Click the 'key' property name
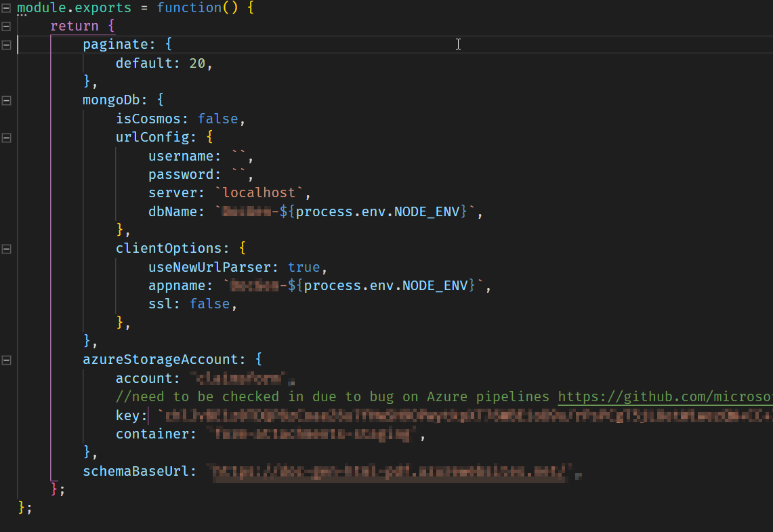Screen dimensions: 773x532 point(127,415)
